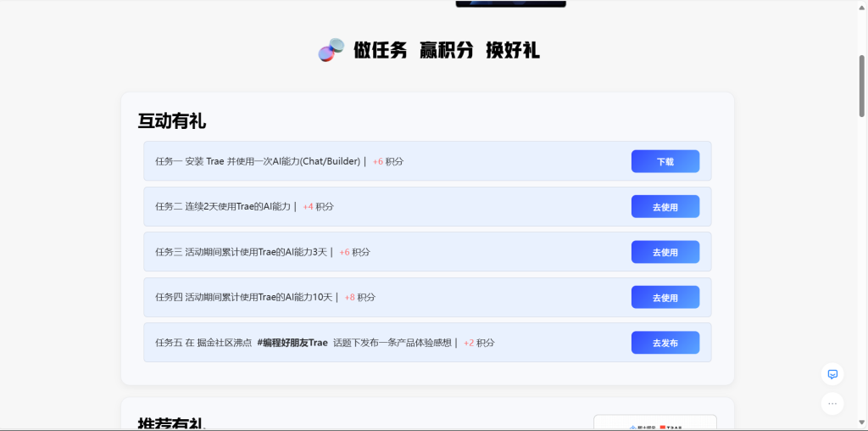Open the feedback chat bubble icon

coord(832,374)
